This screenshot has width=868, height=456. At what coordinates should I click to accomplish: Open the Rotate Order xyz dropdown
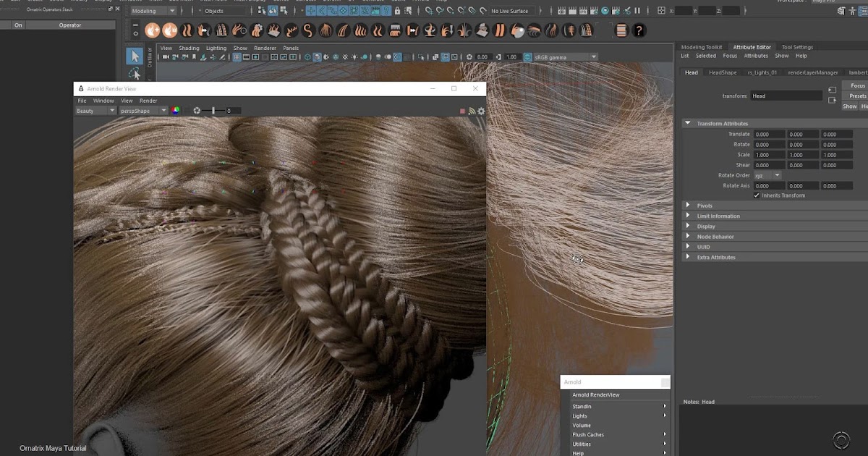click(767, 175)
